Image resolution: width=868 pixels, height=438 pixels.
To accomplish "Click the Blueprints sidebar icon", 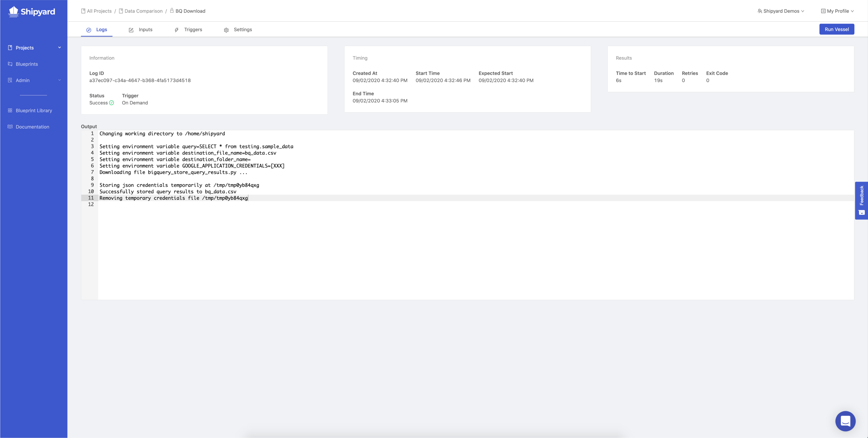I will [10, 64].
